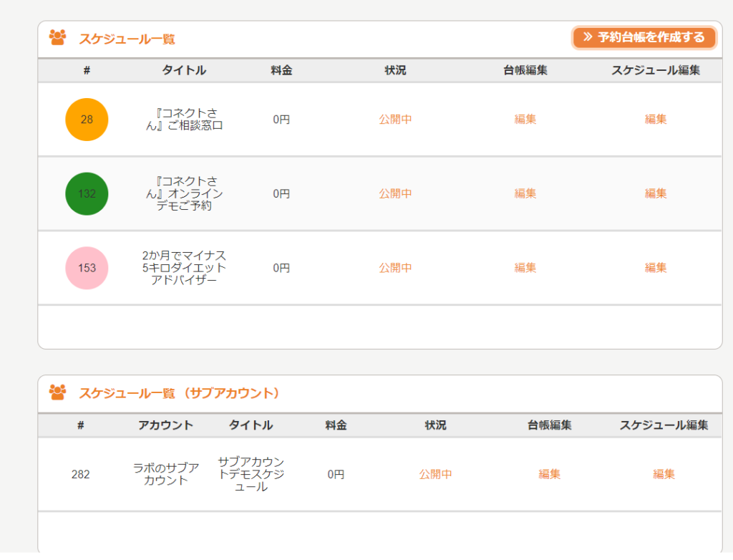Open スケジュール編集 編集 link for schedule 153
Screen dimensions: 733x560
(656, 268)
